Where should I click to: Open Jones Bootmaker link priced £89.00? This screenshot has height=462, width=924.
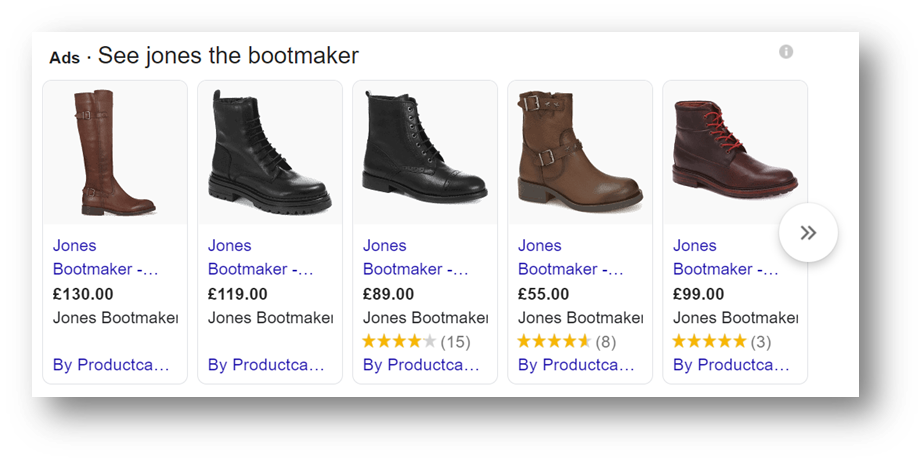pos(415,257)
